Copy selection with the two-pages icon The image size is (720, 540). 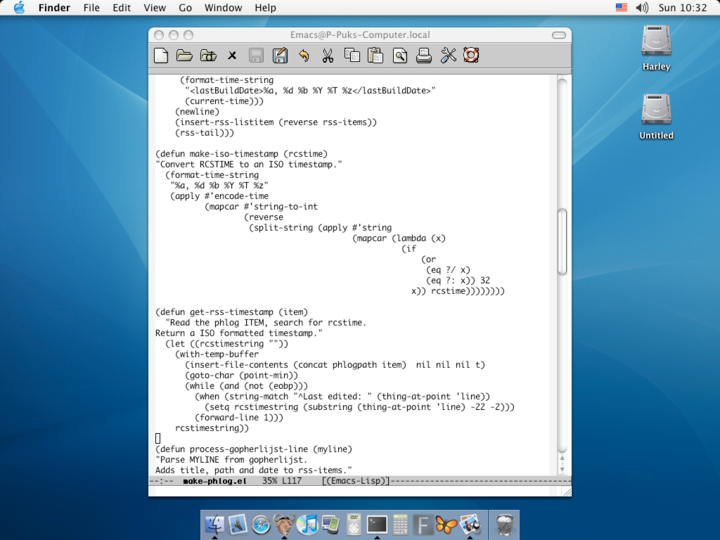click(352, 56)
